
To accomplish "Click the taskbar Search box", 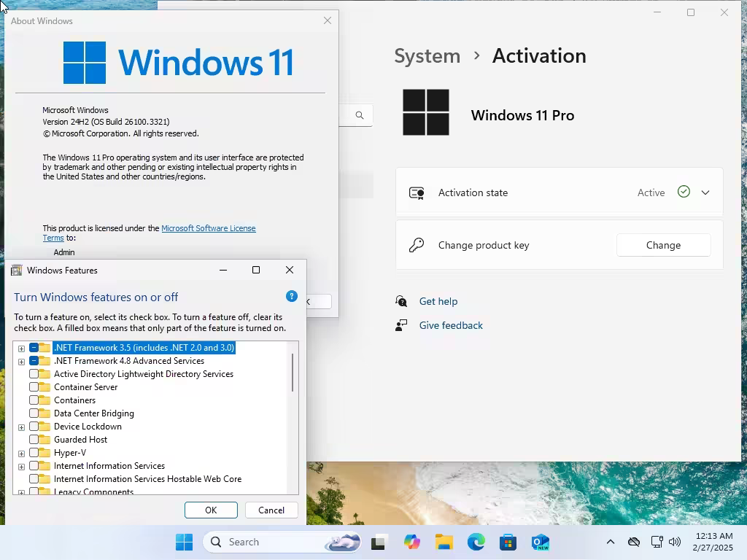I will click(x=281, y=542).
